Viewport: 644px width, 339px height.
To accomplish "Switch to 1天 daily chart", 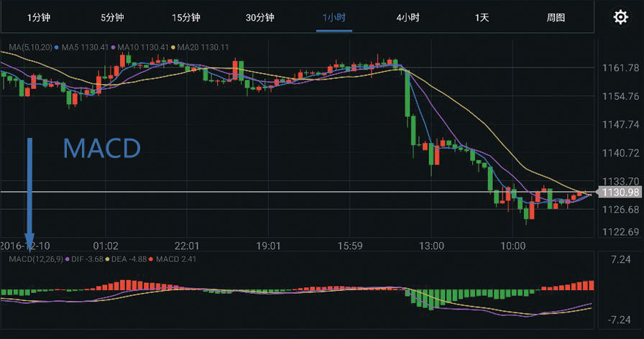I will [482, 17].
